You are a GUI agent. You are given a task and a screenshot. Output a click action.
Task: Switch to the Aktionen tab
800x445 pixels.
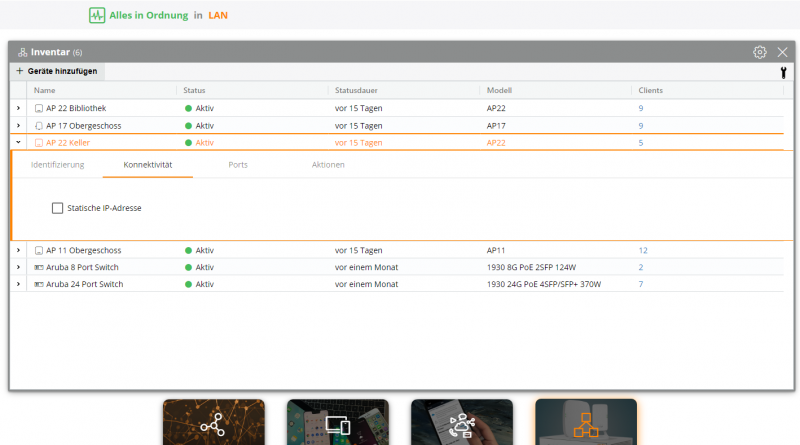coord(328,164)
